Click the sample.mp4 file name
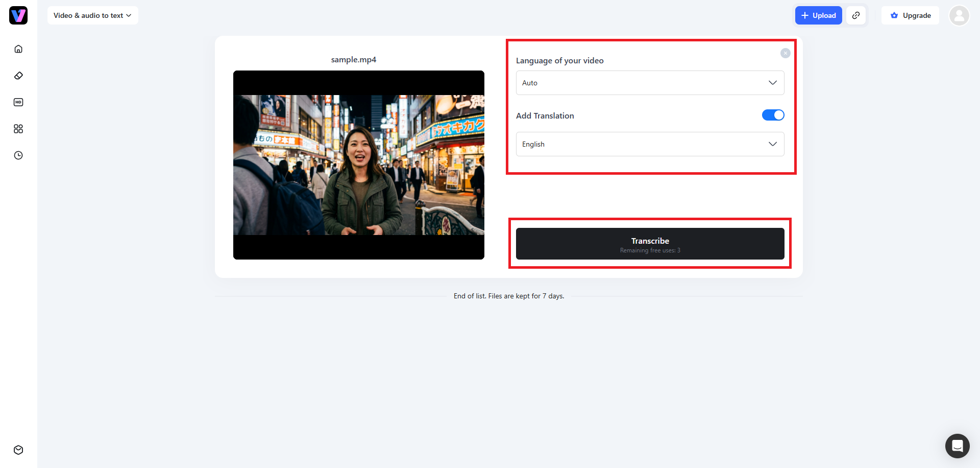 (x=354, y=60)
